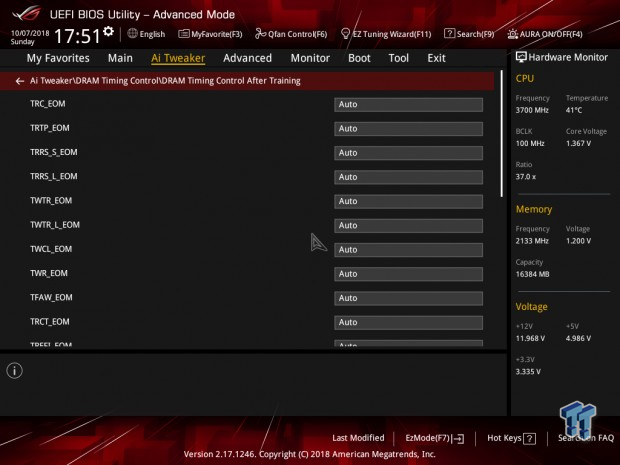The height and width of the screenshot is (465, 620).
Task: Click the Hot Keys question mark icon
Action: click(x=529, y=439)
